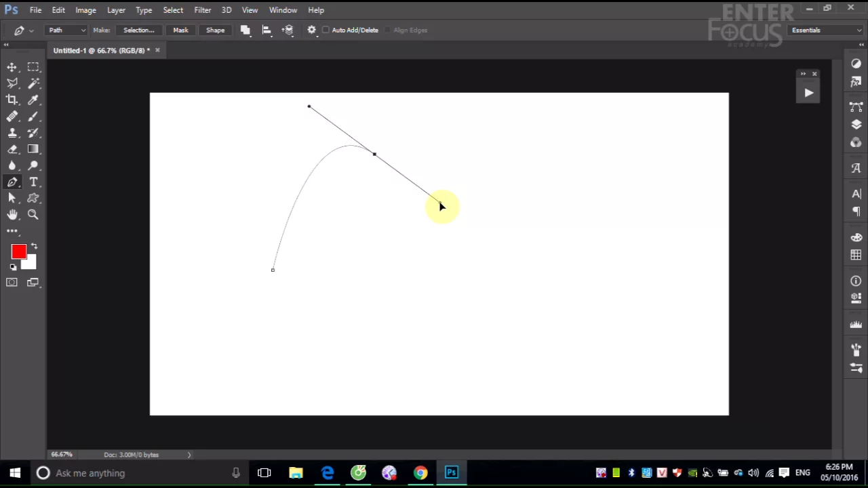Click the 66.67% zoom level field
This screenshot has height=488, width=868.
click(62, 455)
